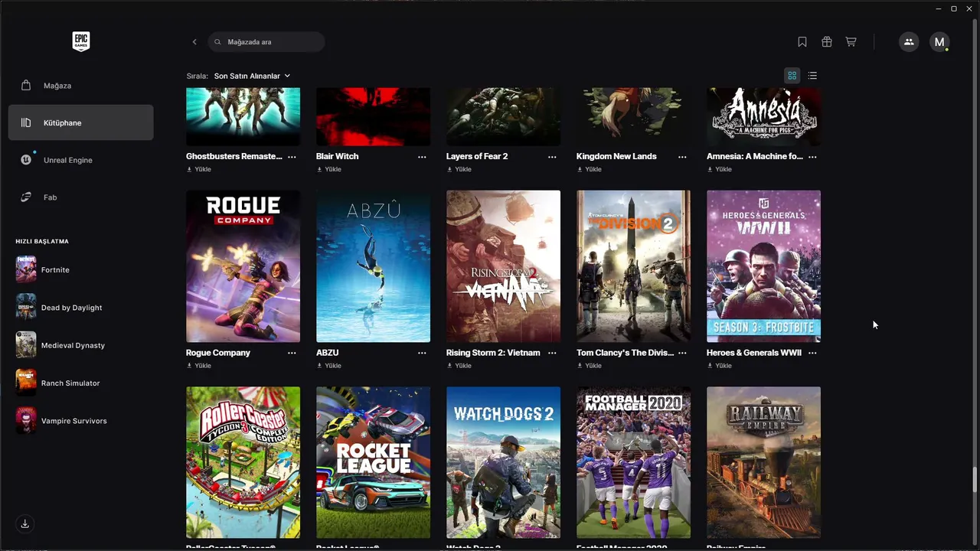
Task: Open the gift icon in header
Action: [x=827, y=42]
